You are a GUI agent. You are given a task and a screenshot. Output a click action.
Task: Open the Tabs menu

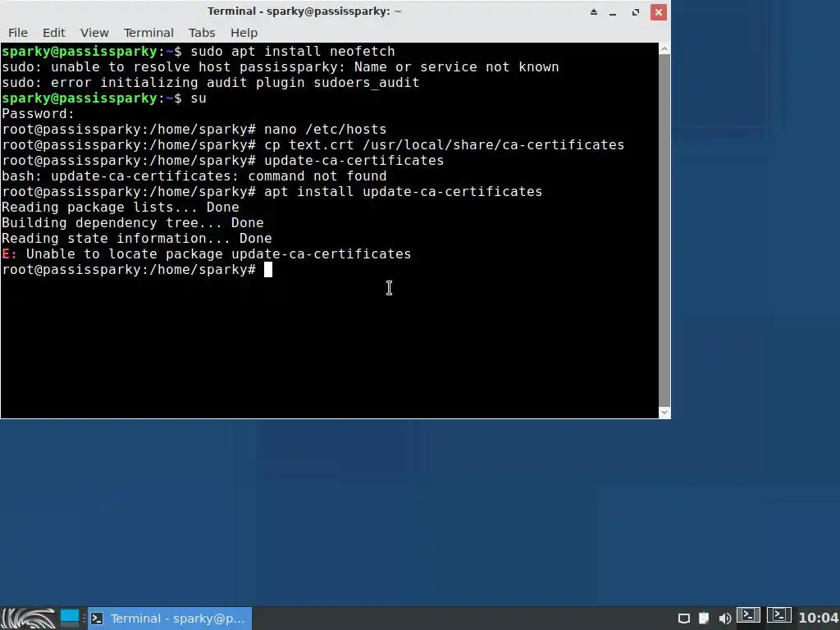(202, 33)
